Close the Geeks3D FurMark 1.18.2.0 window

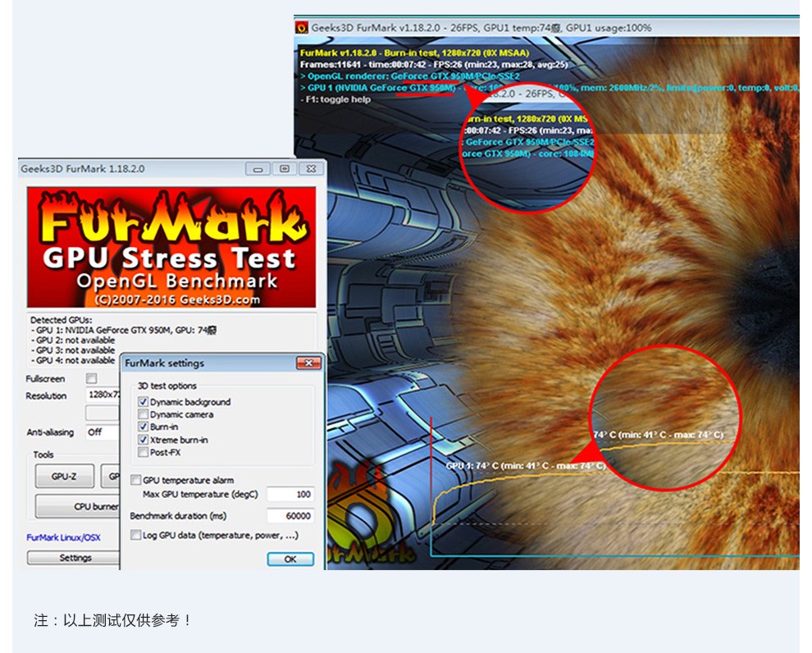coord(311,169)
